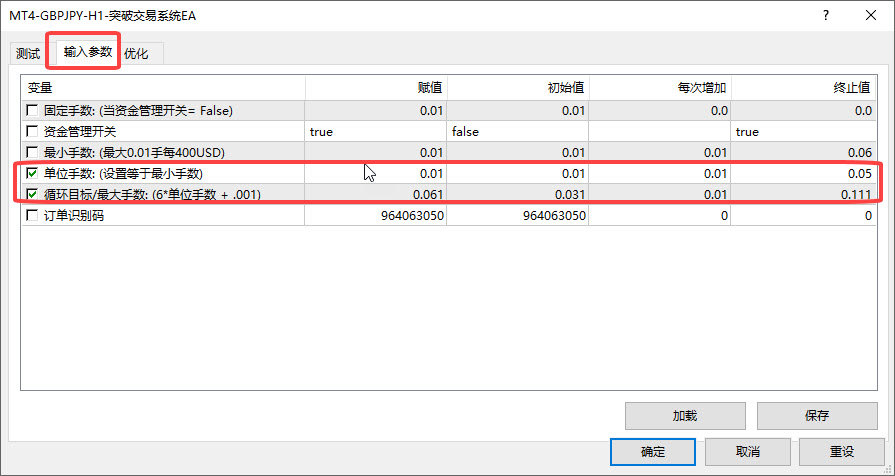Click the 变量 column header
Image resolution: width=895 pixels, height=476 pixels.
pos(162,87)
